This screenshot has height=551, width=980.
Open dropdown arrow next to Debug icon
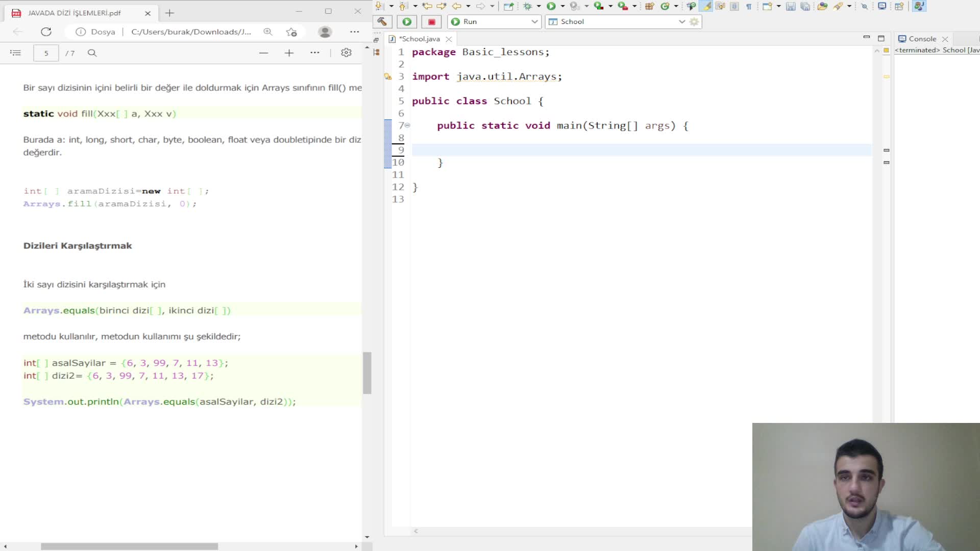[538, 6]
